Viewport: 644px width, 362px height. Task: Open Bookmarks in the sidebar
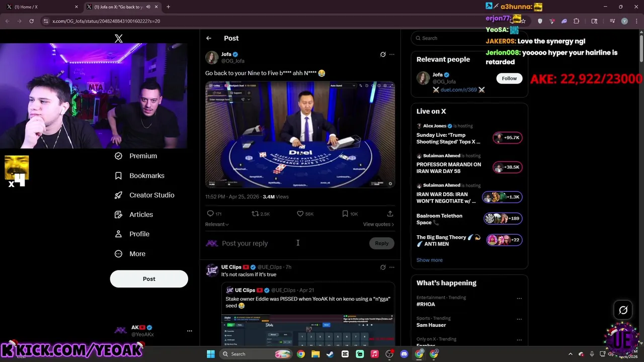[x=140, y=175]
